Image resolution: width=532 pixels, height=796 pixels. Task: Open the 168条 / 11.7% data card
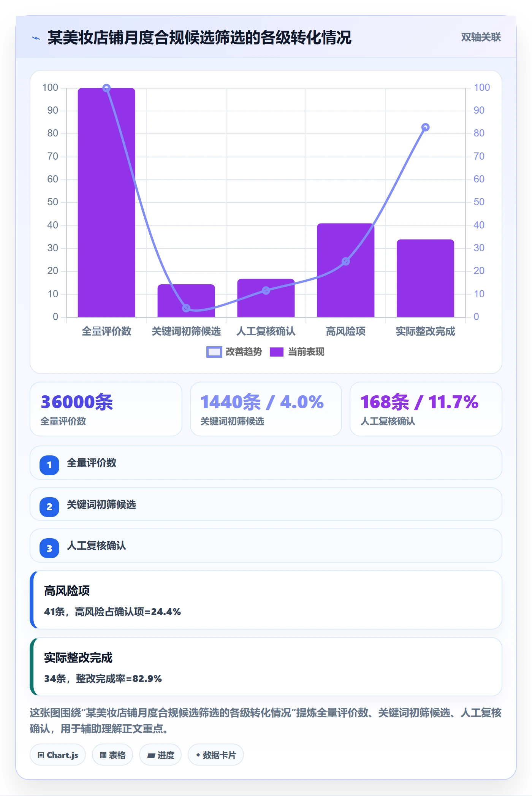[x=426, y=409]
